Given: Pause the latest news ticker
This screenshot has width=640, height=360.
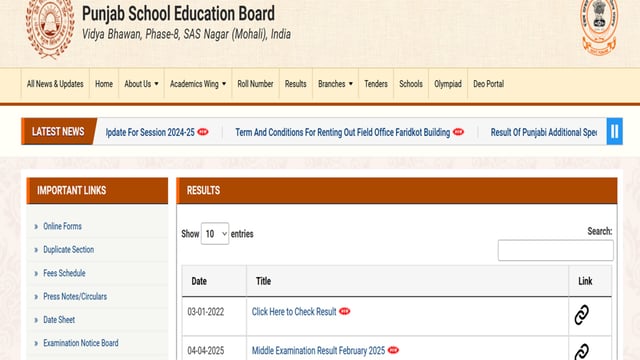Looking at the screenshot, I should [x=614, y=131].
